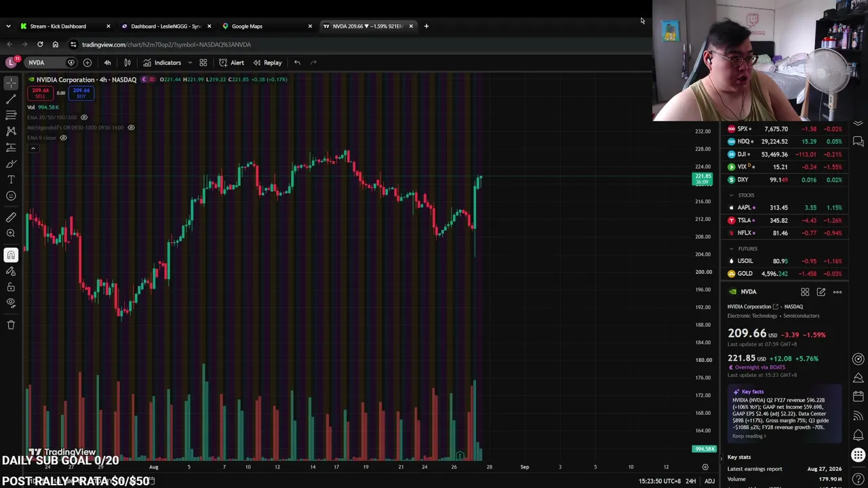Open the economic calendar sidebar icon
Image resolution: width=868 pixels, height=488 pixels.
click(x=859, y=396)
